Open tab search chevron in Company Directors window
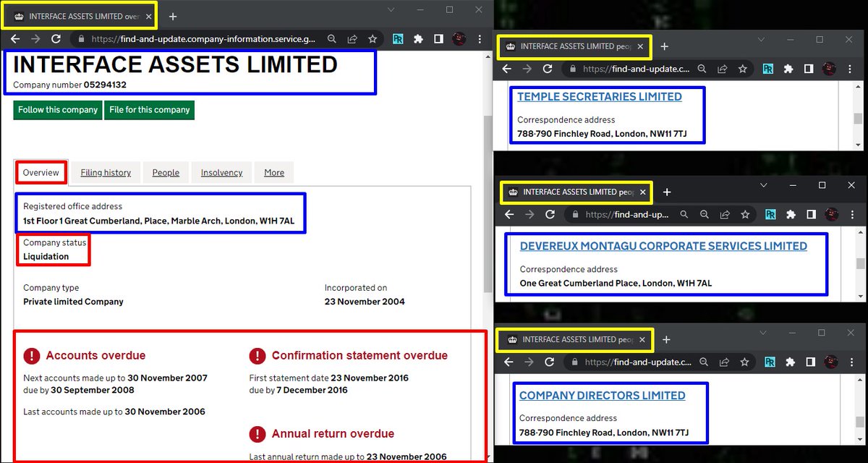Screen dimensions: 868x463 coord(764,333)
